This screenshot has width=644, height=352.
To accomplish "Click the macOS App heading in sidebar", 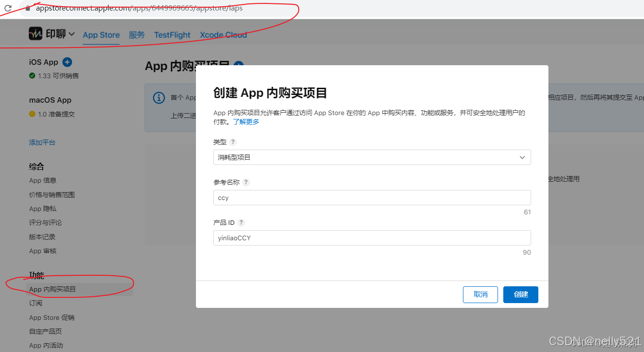I will [50, 100].
